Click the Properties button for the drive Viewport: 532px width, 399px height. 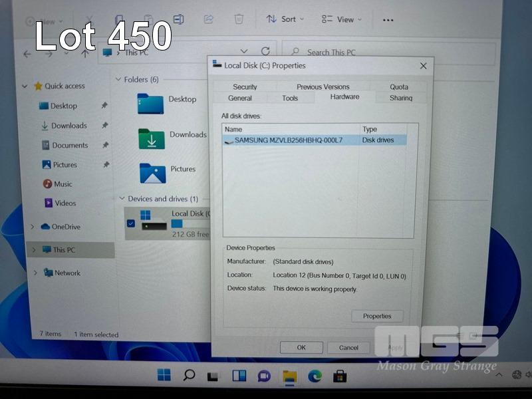pos(377,316)
